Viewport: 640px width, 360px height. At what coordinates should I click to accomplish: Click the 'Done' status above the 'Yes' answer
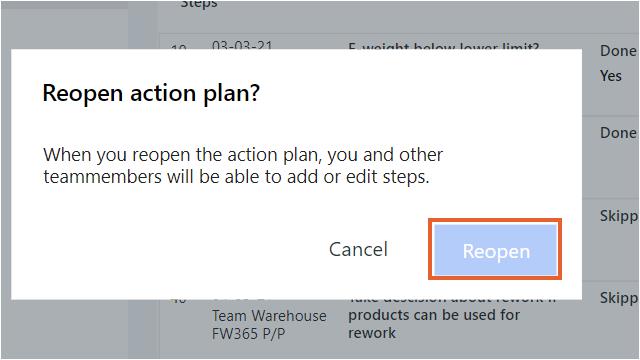pos(618,51)
